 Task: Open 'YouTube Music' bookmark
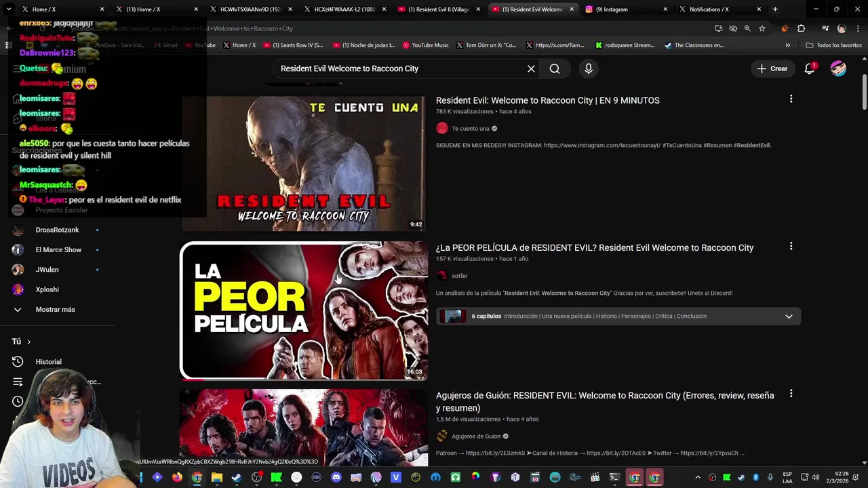pos(426,45)
